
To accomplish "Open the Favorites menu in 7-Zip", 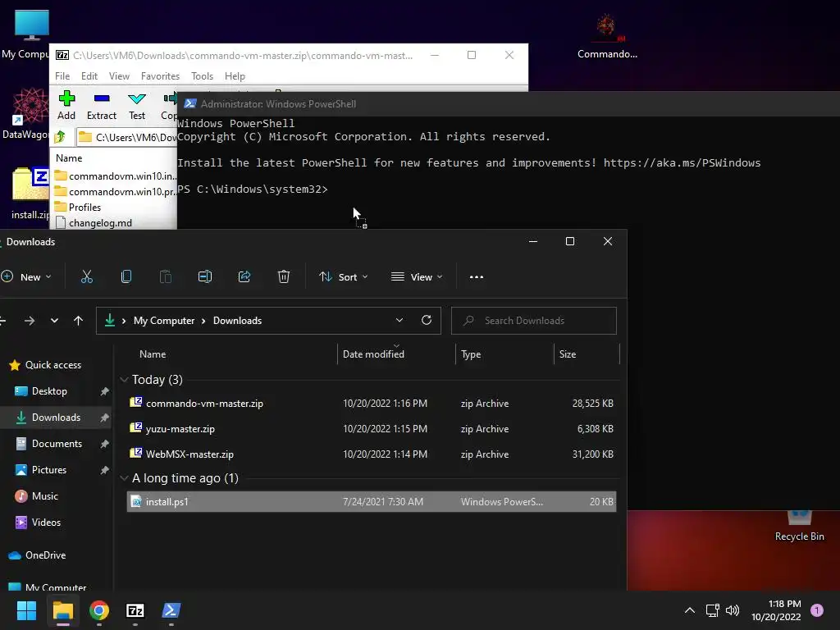I will (160, 76).
